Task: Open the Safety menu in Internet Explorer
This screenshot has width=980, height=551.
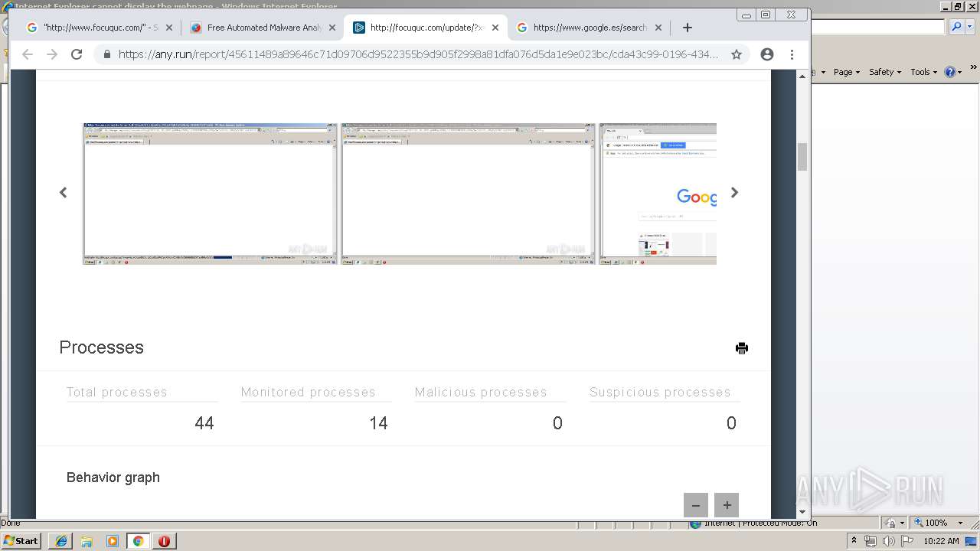Action: pos(885,72)
